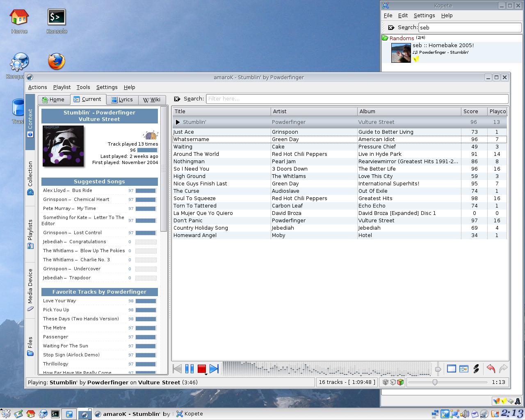Click the Vulture Street album cover thumbnail
Image resolution: width=525 pixels, height=420 pixels.
click(x=63, y=146)
